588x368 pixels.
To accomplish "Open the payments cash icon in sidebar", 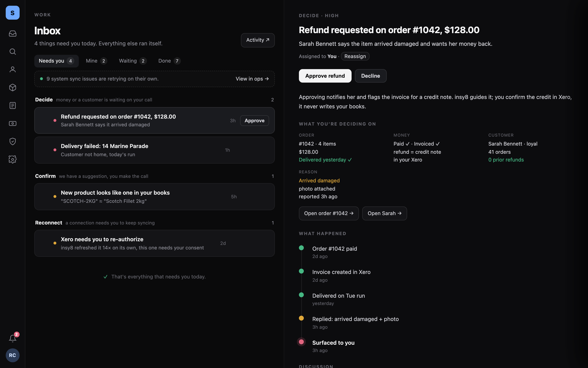I will [x=13, y=124].
